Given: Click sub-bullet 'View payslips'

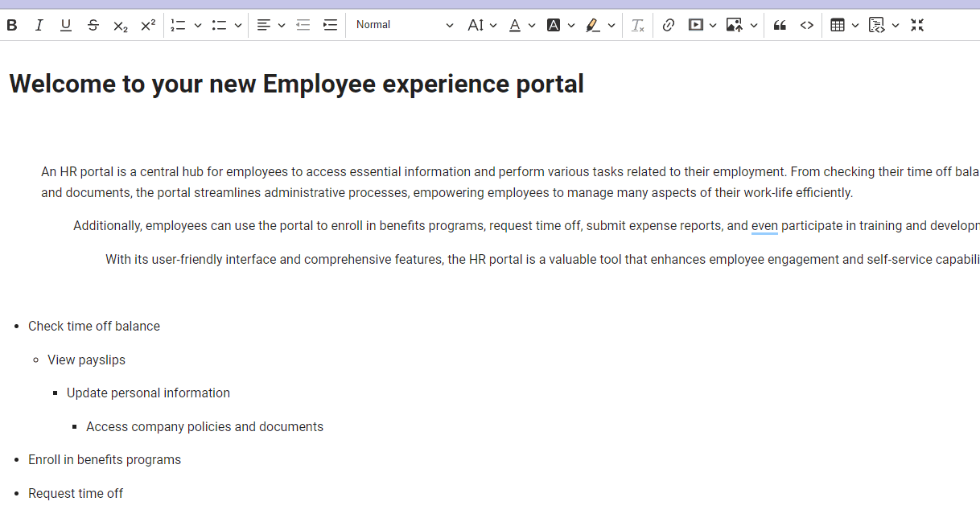Looking at the screenshot, I should (86, 360).
